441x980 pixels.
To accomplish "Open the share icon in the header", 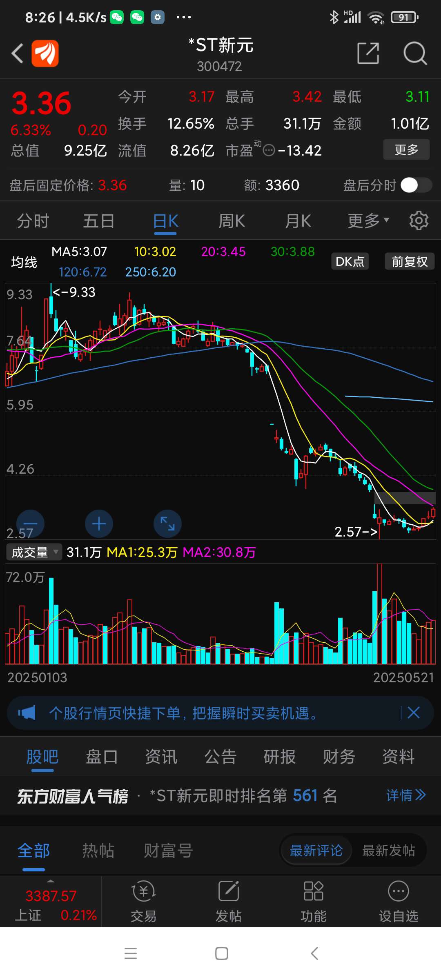I will (x=368, y=53).
